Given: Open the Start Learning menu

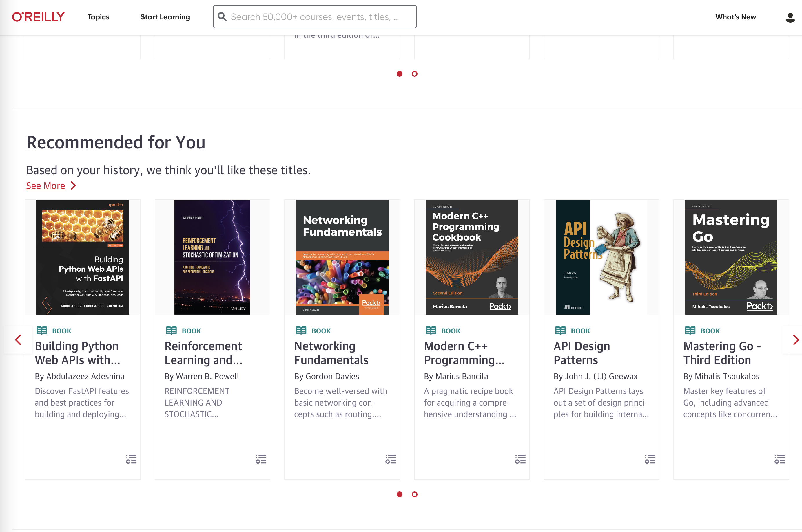Looking at the screenshot, I should 165,17.
